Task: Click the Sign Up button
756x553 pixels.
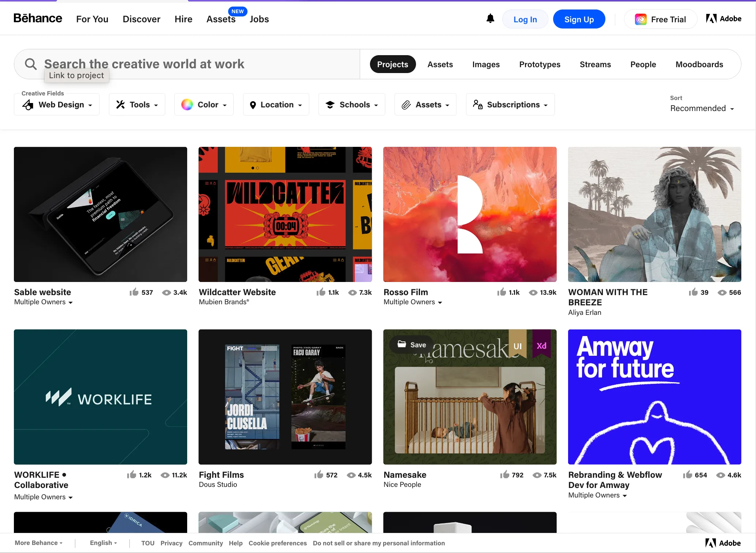Action: pyautogui.click(x=579, y=19)
